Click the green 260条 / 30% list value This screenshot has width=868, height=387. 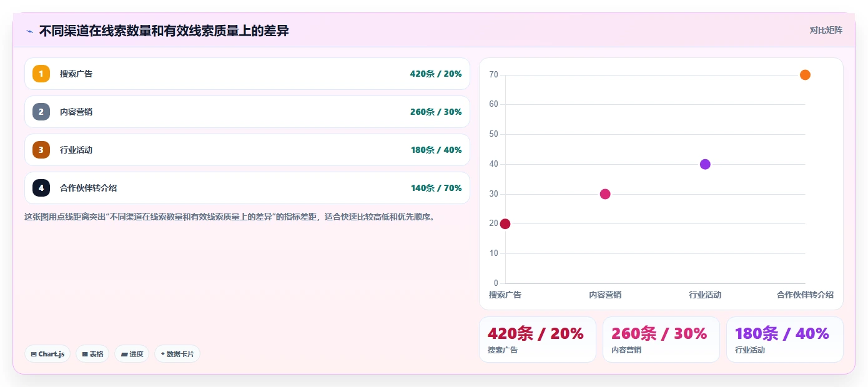click(436, 112)
